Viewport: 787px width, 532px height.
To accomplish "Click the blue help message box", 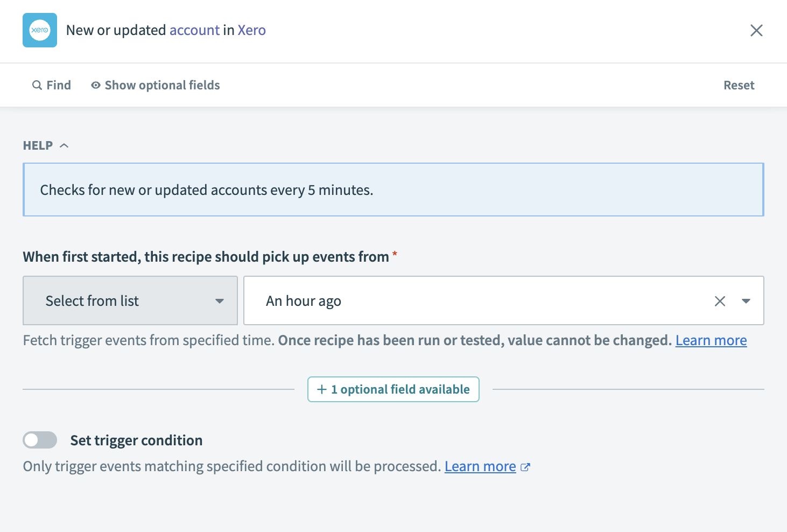I will pos(393,190).
